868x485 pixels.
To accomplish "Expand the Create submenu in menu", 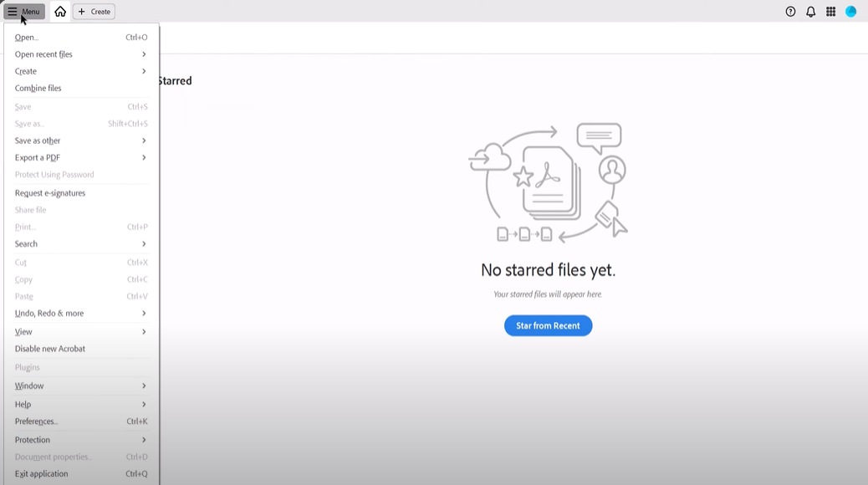I will [81, 71].
